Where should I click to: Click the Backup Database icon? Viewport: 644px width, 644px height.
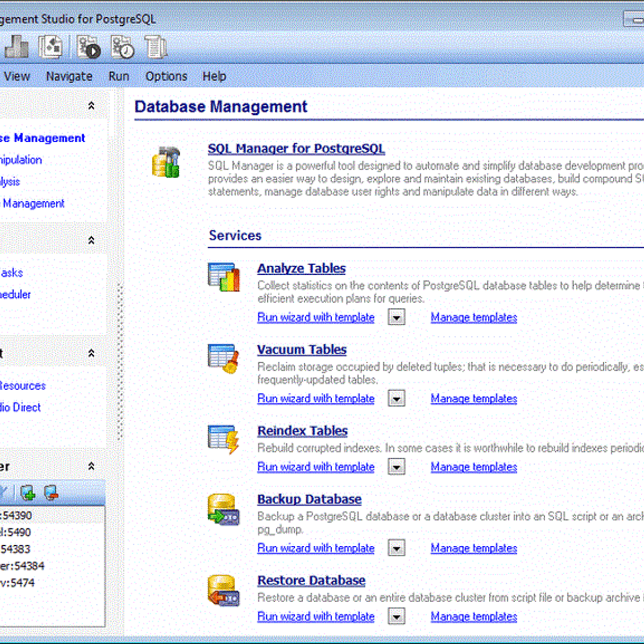223,509
